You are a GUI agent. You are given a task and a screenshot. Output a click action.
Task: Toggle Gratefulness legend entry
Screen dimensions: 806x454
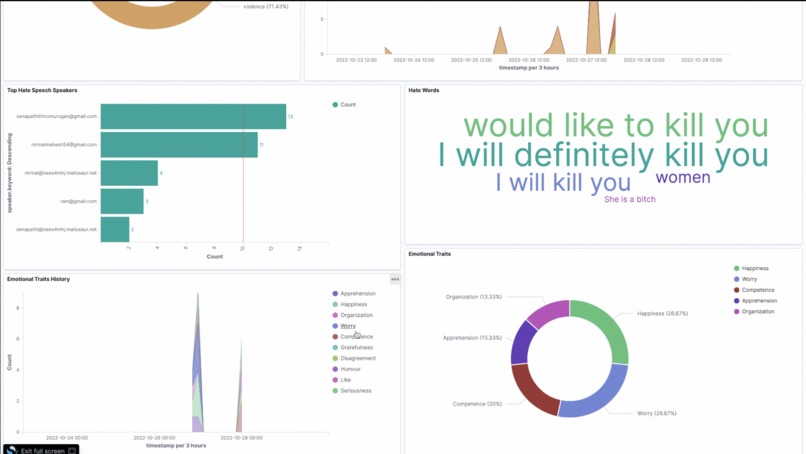point(352,348)
